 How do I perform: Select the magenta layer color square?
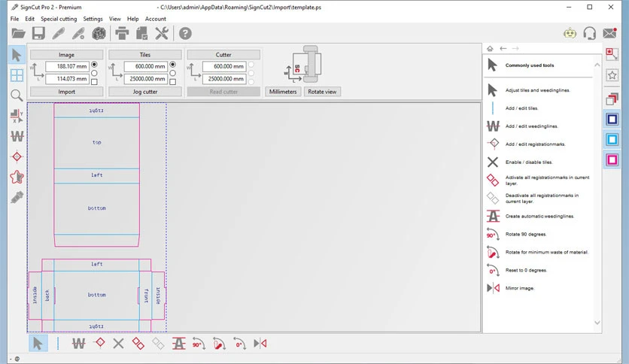(x=612, y=160)
